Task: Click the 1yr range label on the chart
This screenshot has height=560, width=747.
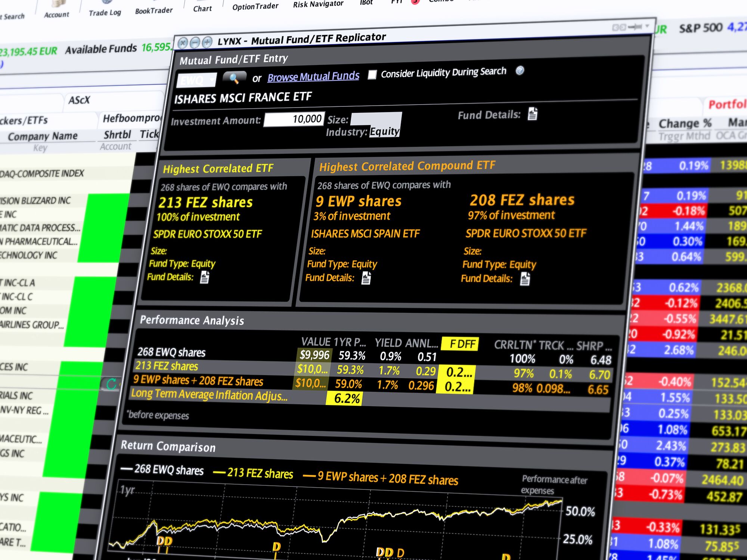Action: coord(127,489)
